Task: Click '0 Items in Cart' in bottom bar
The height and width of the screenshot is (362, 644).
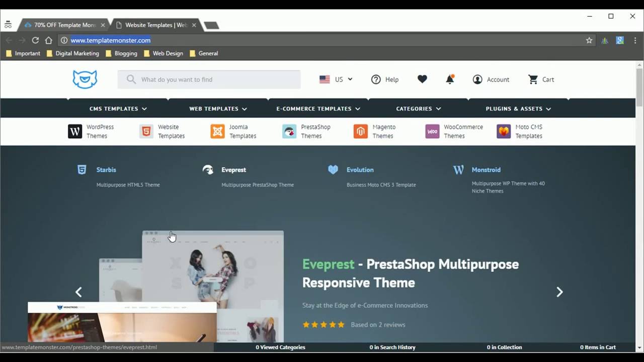Action: click(598, 347)
